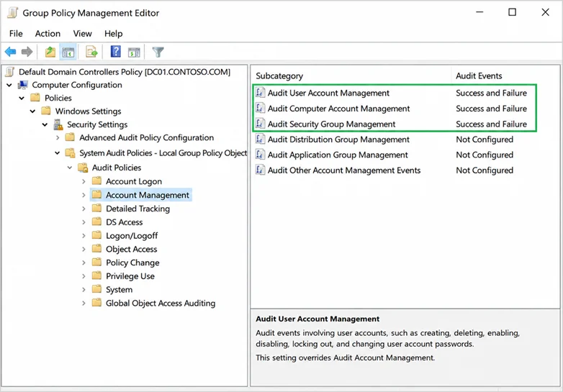Expand the Account Logon node
The image size is (563, 392).
click(x=84, y=181)
